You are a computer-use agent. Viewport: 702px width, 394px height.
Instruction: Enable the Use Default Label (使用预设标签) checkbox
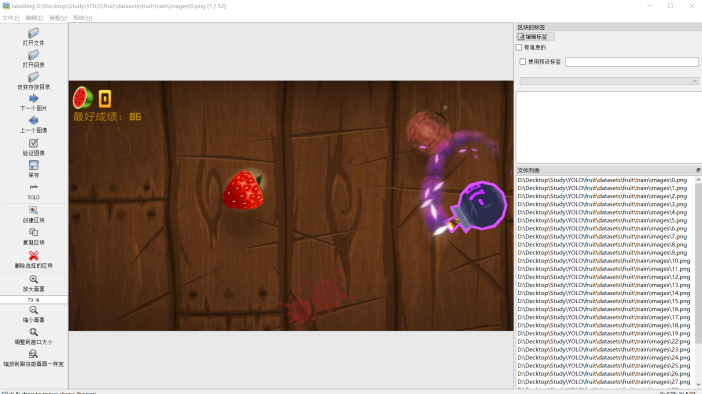coord(522,61)
